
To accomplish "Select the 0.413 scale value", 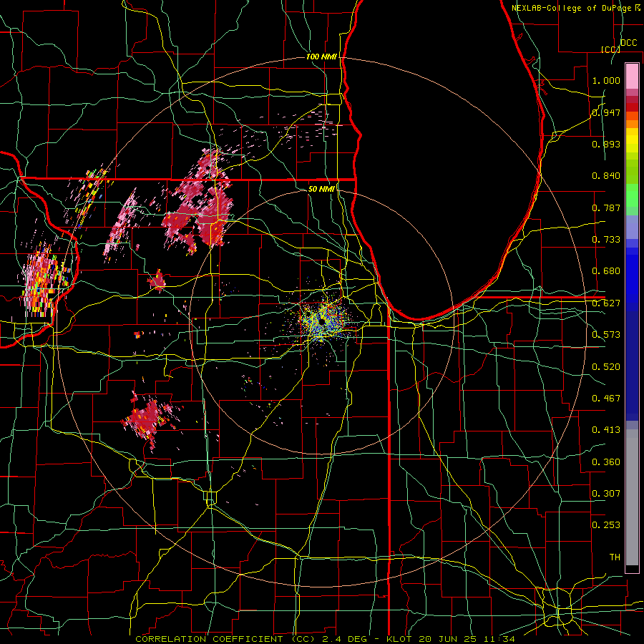I will pyautogui.click(x=606, y=430).
